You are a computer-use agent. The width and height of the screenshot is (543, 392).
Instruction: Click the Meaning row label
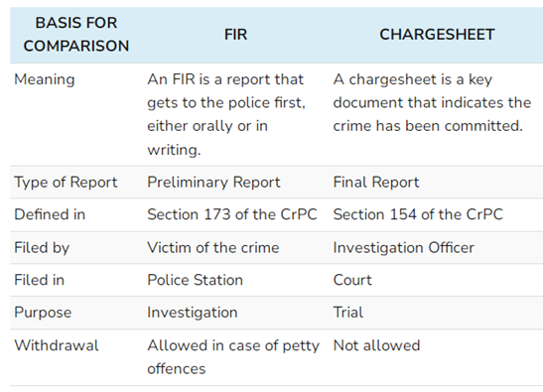[45, 79]
